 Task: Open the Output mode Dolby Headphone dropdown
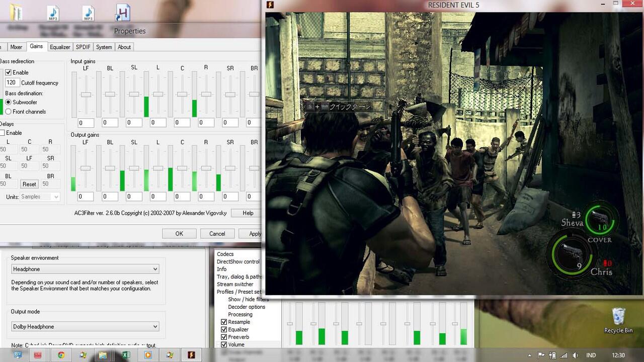click(x=85, y=326)
